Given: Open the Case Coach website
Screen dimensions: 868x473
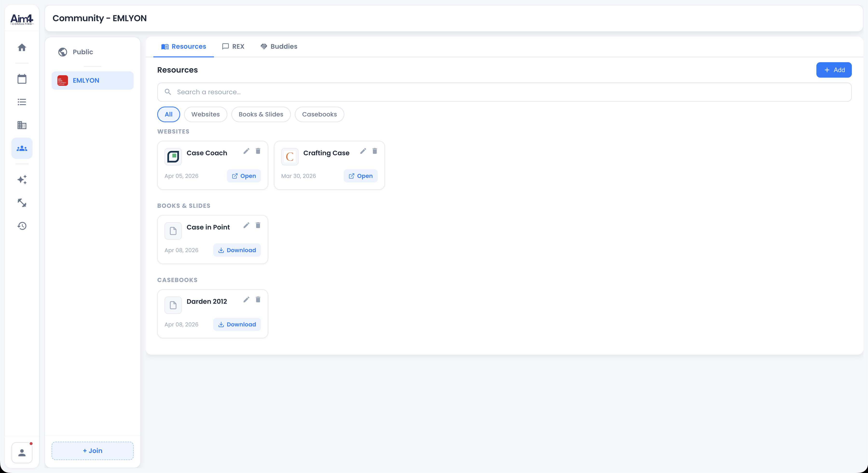Looking at the screenshot, I should point(244,176).
